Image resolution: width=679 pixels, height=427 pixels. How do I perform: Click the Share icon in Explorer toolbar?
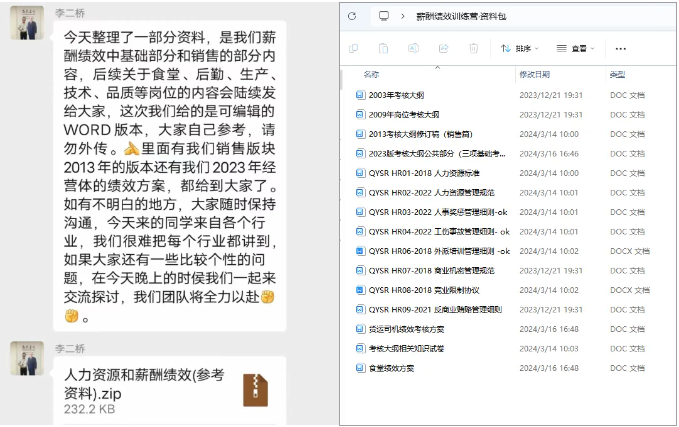(x=444, y=48)
